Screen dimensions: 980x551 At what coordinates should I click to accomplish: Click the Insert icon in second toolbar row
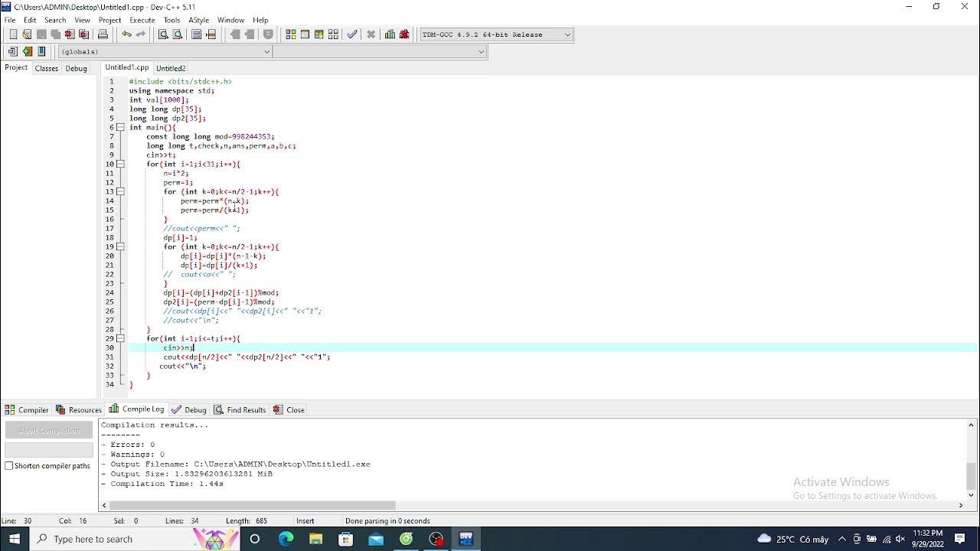pyautogui.click(x=13, y=51)
